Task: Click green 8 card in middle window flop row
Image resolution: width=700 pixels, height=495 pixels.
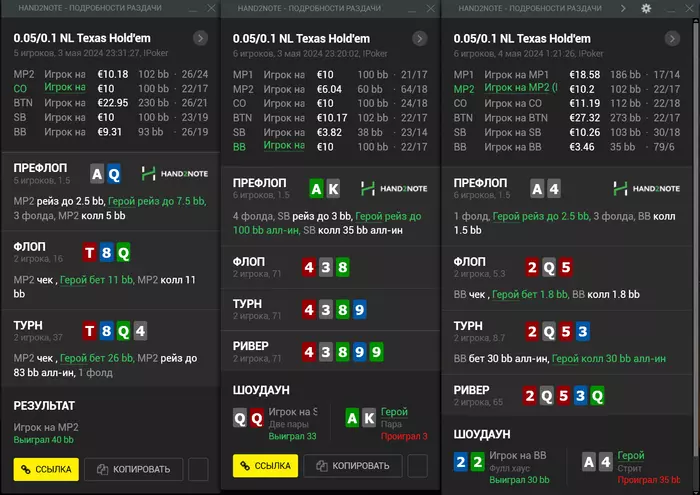Action: [x=342, y=267]
